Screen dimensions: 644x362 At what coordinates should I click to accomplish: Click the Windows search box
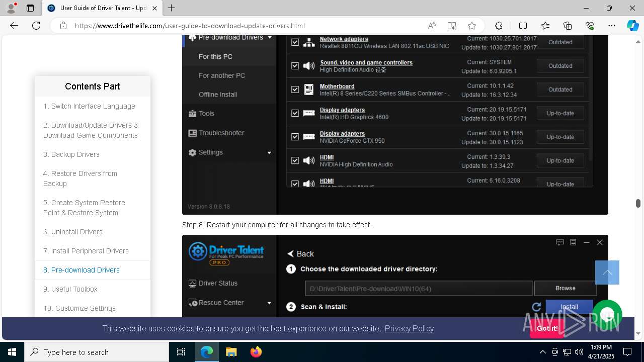97,352
